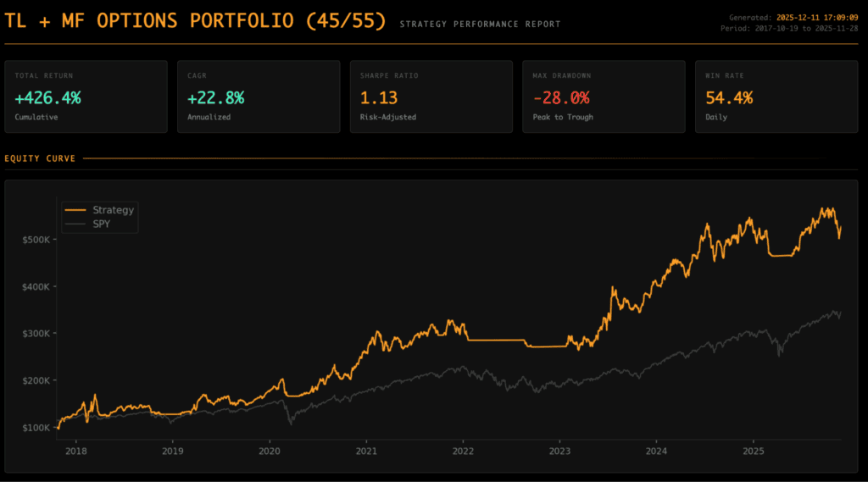Toggle the Strategy series legend label
Screen dimensions: 868x482
point(113,210)
